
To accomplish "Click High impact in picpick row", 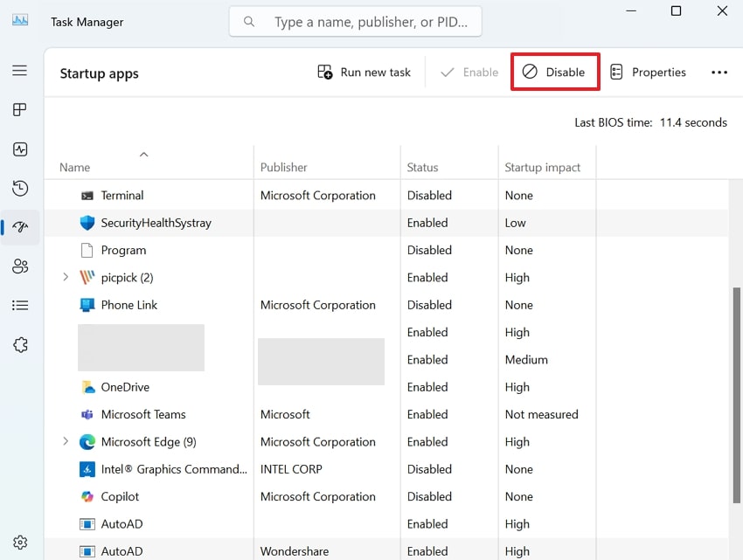I will [x=517, y=278].
